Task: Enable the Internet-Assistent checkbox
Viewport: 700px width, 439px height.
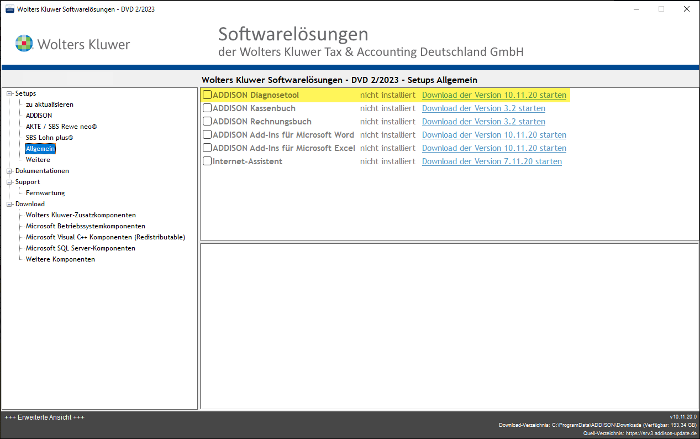Action: 207,161
